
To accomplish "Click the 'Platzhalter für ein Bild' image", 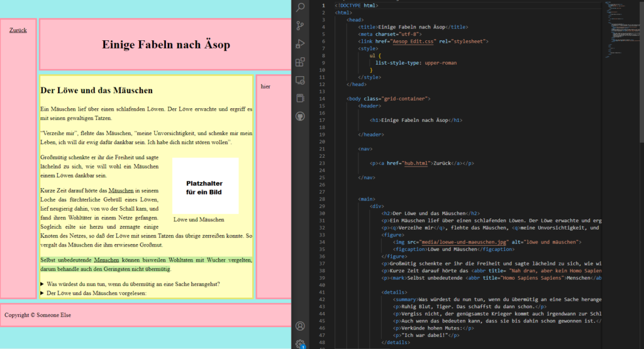I will pos(205,186).
